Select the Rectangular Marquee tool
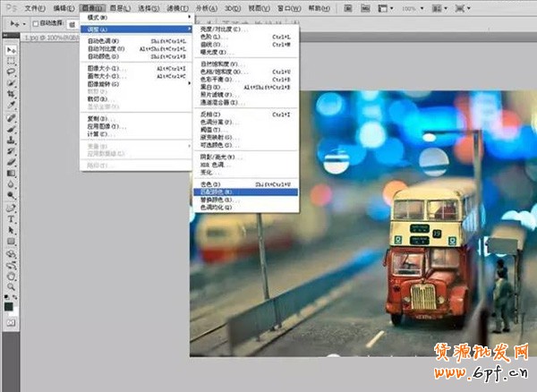The image size is (537, 392). (12, 60)
